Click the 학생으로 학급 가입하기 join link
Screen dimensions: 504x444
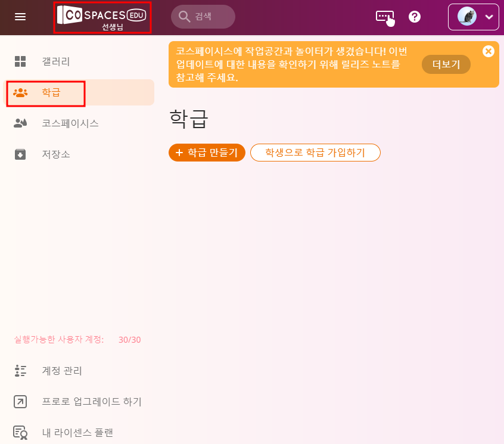coord(315,153)
